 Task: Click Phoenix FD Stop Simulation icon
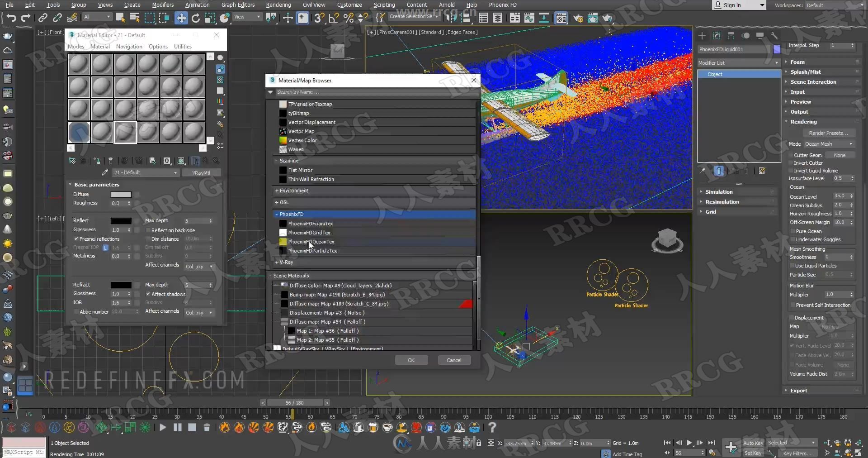pos(192,427)
